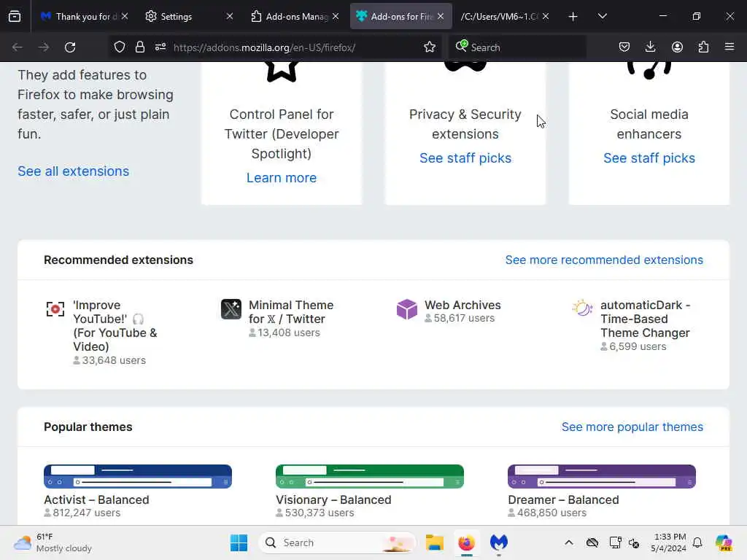This screenshot has width=747, height=560.
Task: Open the automaticDark Time-Based Theme Changer title
Action: pos(646,319)
